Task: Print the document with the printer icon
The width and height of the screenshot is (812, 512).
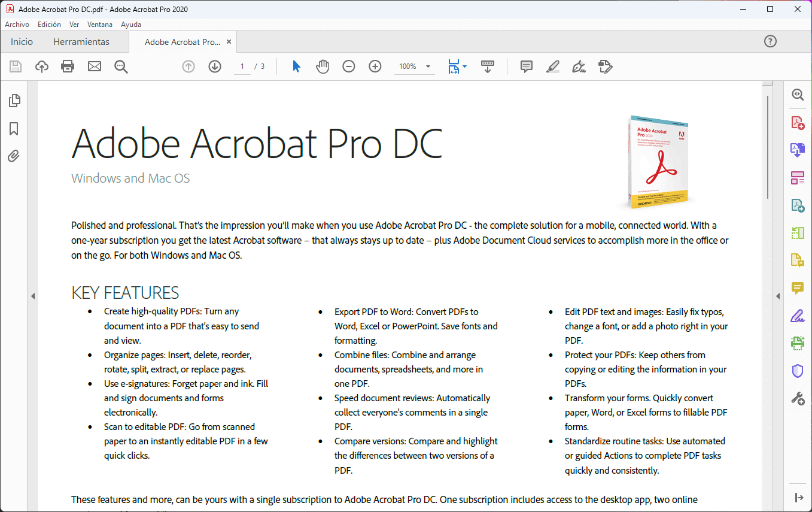Action: pyautogui.click(x=68, y=66)
